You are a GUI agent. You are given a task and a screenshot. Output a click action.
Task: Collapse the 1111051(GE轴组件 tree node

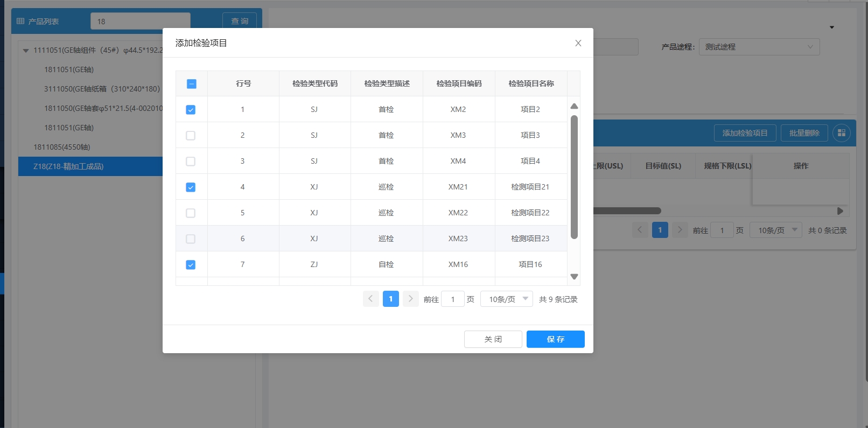25,51
